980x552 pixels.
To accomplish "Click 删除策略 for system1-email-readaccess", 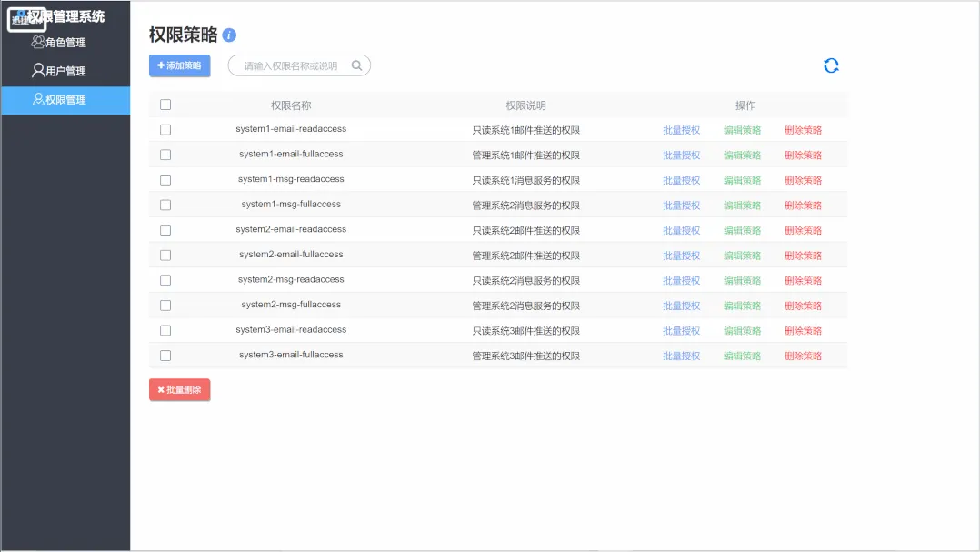I will [803, 130].
